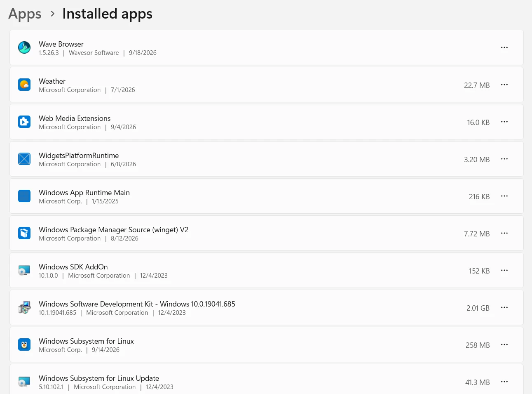Open more options for Web Media Extensions
The image size is (532, 394).
(504, 122)
